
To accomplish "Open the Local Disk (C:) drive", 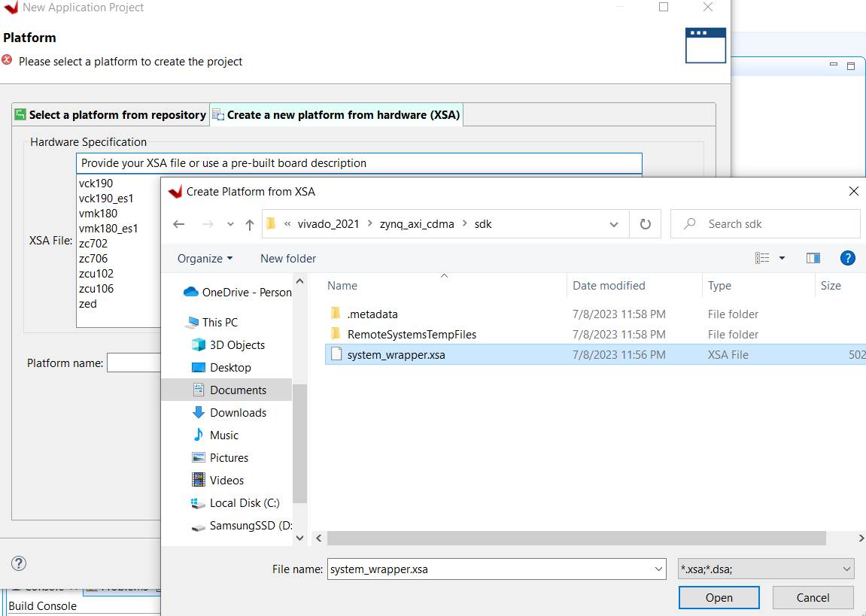I will point(245,502).
